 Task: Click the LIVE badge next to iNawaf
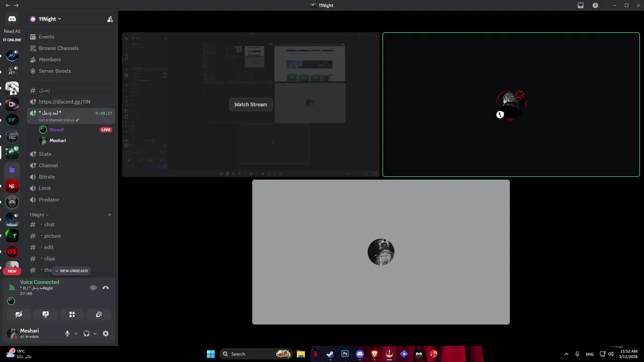pos(106,130)
